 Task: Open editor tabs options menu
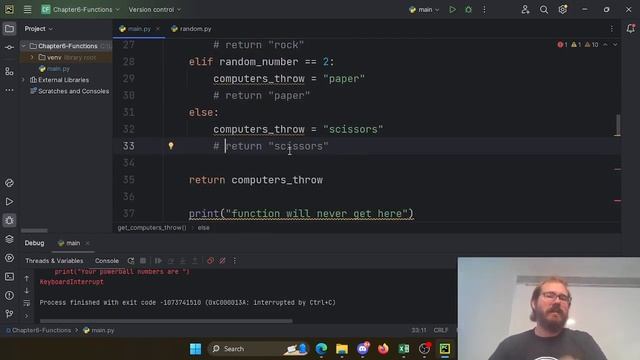point(611,29)
